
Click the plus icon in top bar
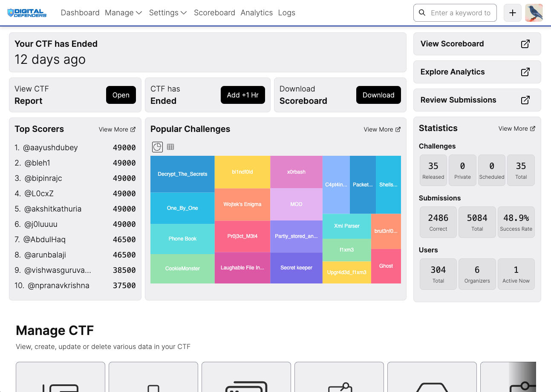click(x=513, y=13)
